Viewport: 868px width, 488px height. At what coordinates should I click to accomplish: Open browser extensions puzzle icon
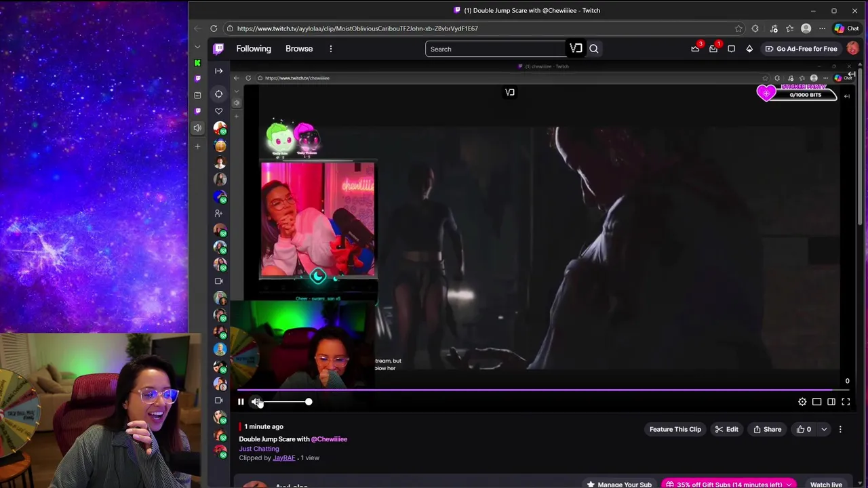point(755,28)
